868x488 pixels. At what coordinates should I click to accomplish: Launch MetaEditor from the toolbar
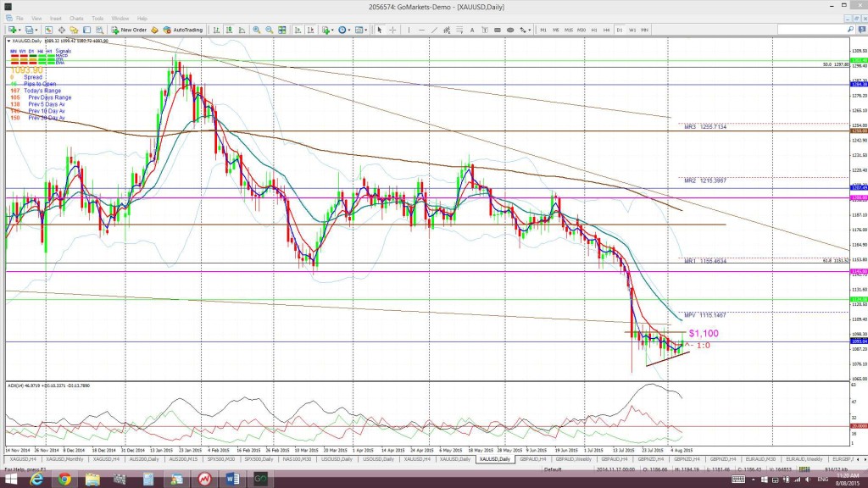coord(154,30)
